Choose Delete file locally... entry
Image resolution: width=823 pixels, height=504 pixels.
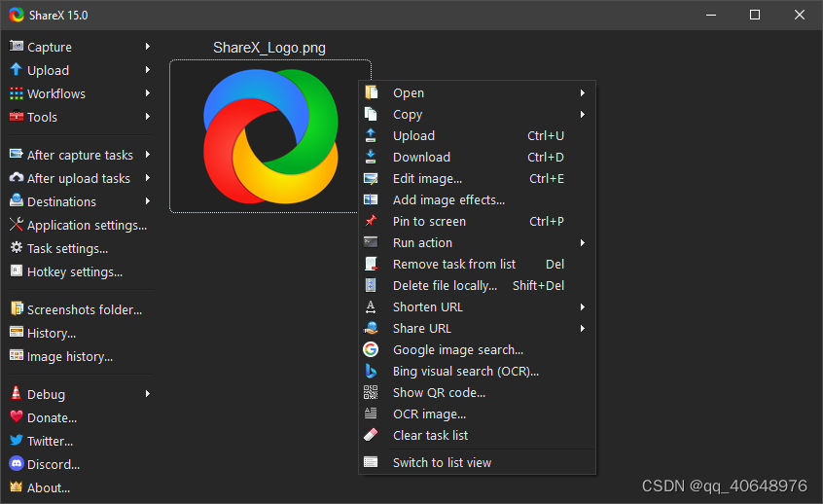[x=477, y=286]
